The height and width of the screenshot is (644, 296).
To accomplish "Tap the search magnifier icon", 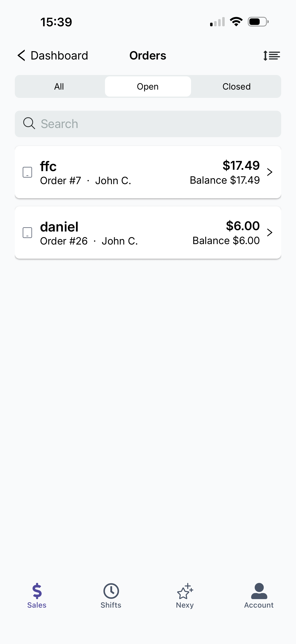I will pos(29,123).
